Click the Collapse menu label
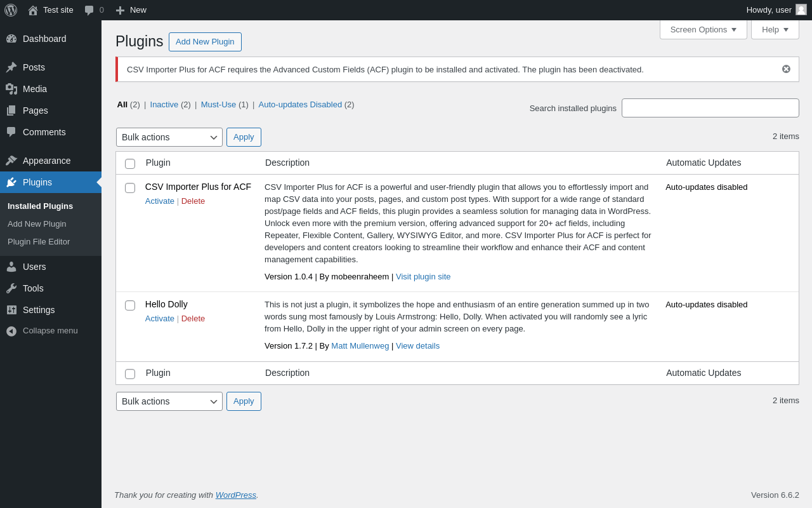The height and width of the screenshot is (508, 812). point(50,331)
